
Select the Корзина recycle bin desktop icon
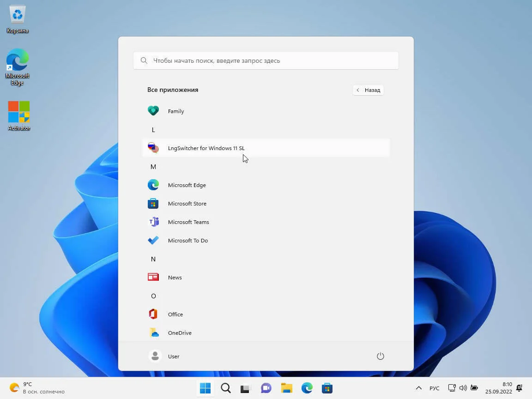point(17,19)
